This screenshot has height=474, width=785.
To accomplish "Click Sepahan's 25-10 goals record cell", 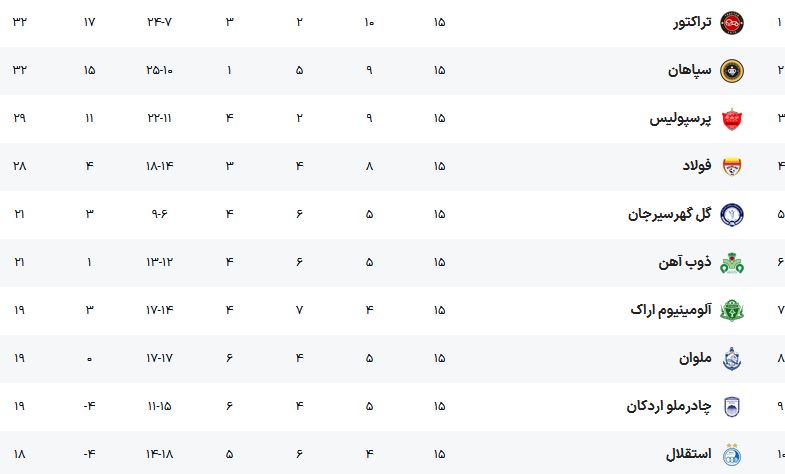I will coord(159,70).
